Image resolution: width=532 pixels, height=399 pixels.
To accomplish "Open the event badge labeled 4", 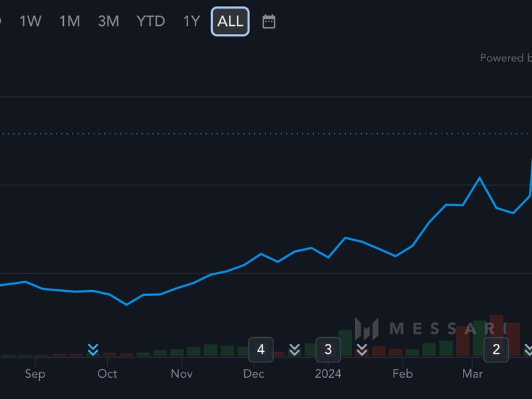I will 261,348.
